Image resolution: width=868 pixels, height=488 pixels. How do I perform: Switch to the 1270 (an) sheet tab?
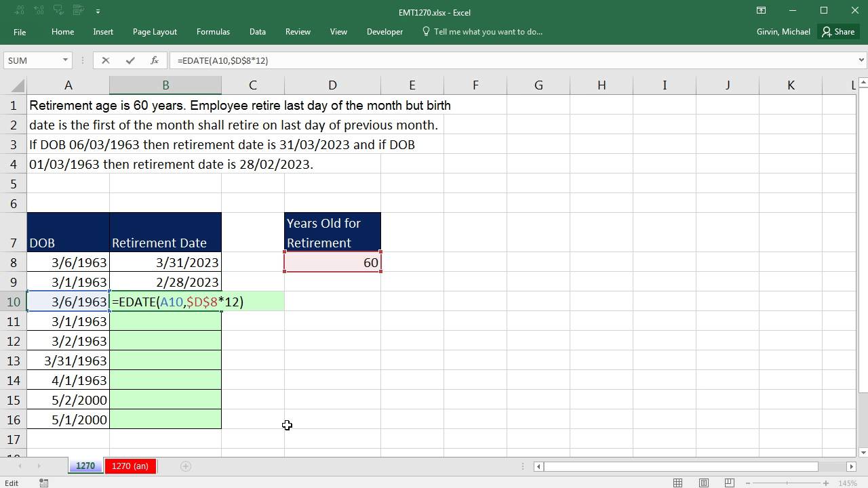pyautogui.click(x=130, y=466)
